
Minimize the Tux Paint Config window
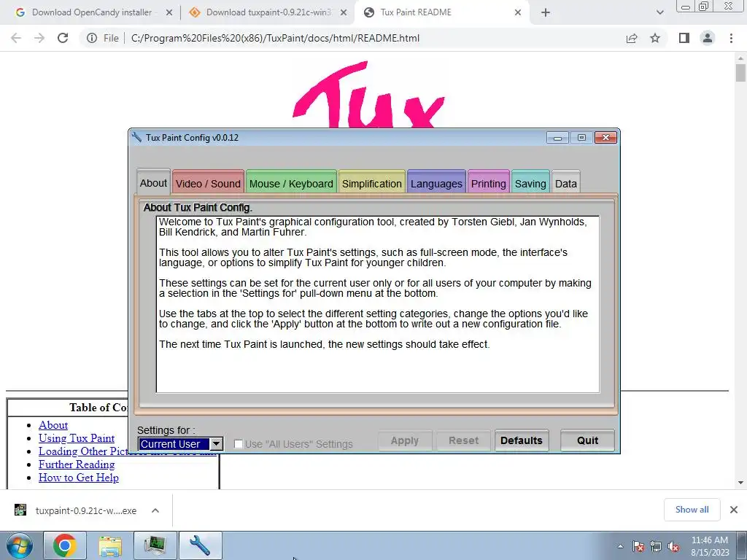point(557,138)
